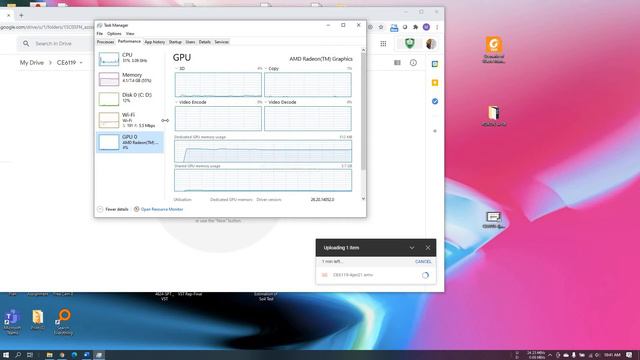Open Calendar in Drive side panel

point(435,64)
